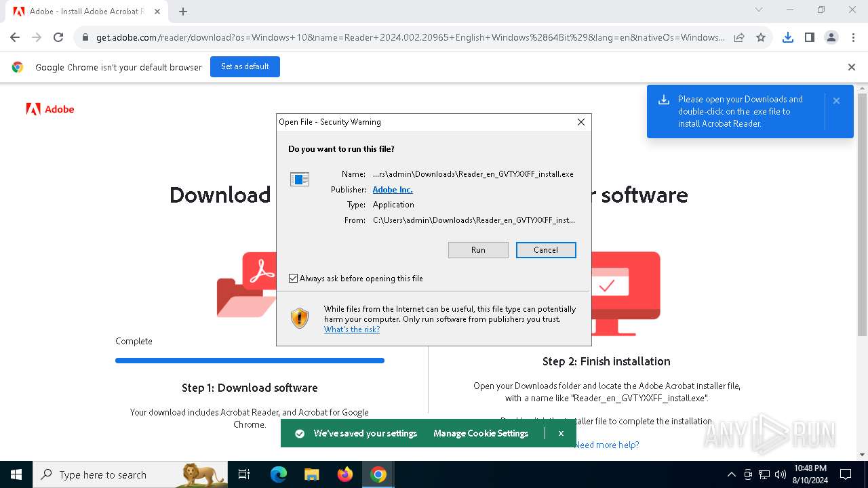Close the Security Warning dialog with X
Screen dimensions: 868x488
point(580,122)
